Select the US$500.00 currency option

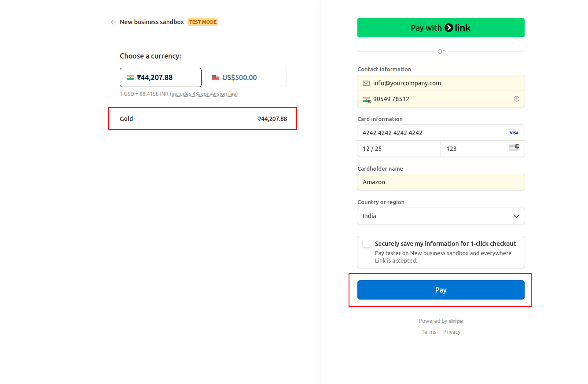(246, 77)
